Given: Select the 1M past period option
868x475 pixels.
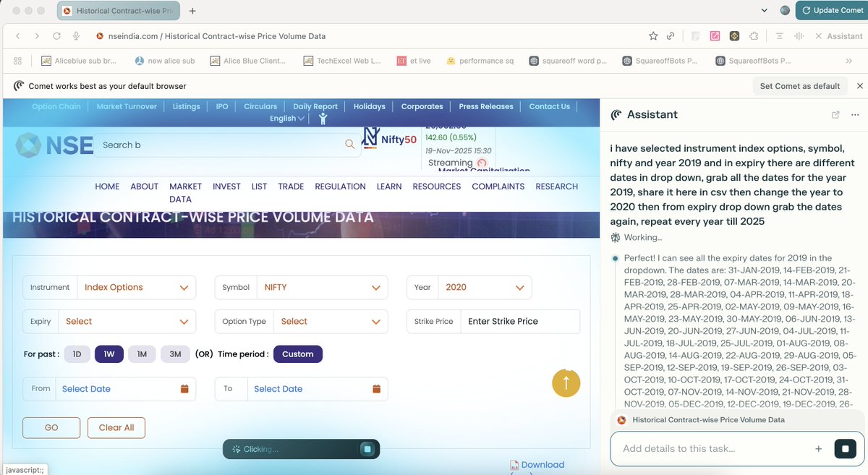Looking at the screenshot, I should (142, 354).
